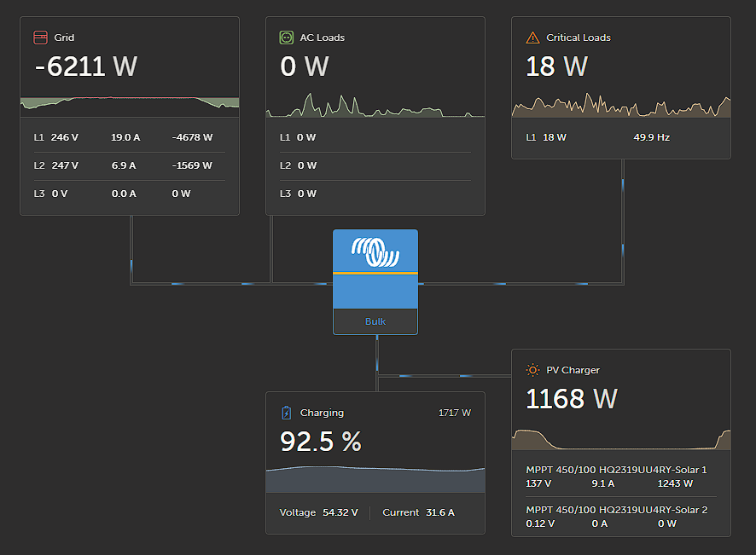Click Solar 1 current 9.1 A
756x555 pixels.
602,483
